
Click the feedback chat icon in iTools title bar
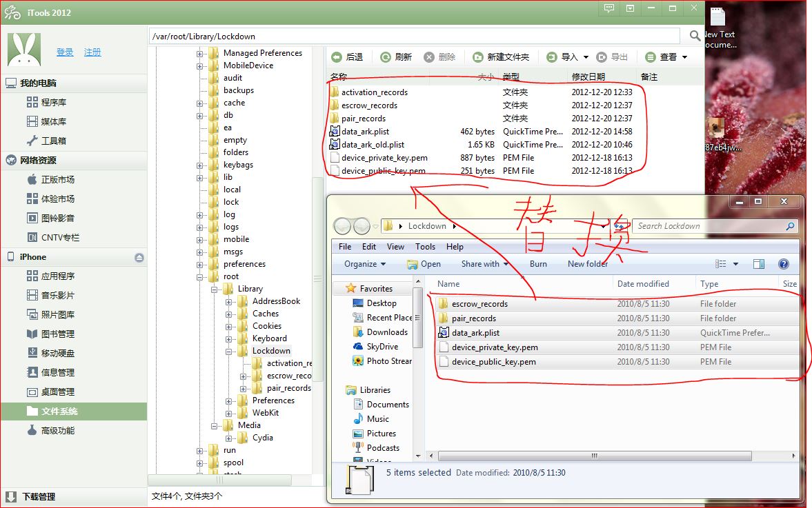coord(609,8)
